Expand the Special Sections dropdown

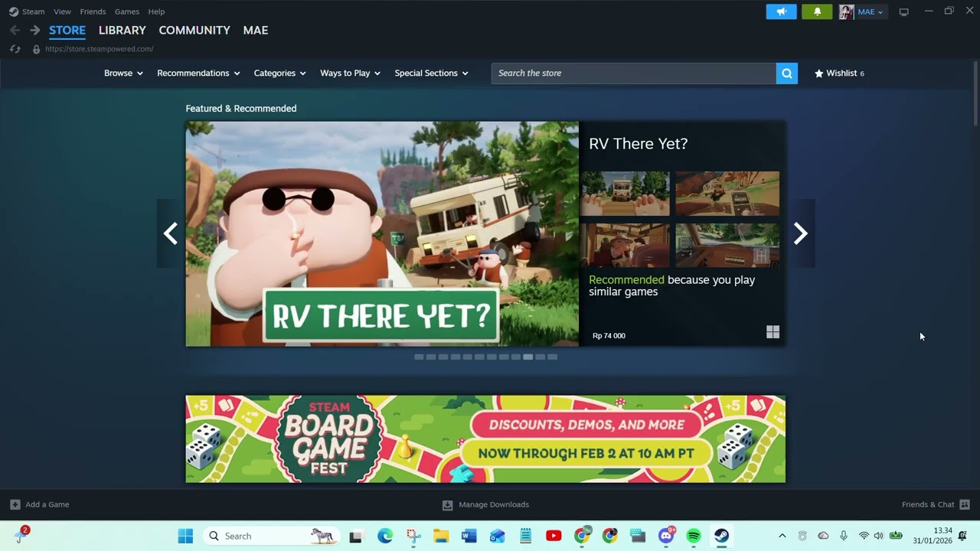431,73
